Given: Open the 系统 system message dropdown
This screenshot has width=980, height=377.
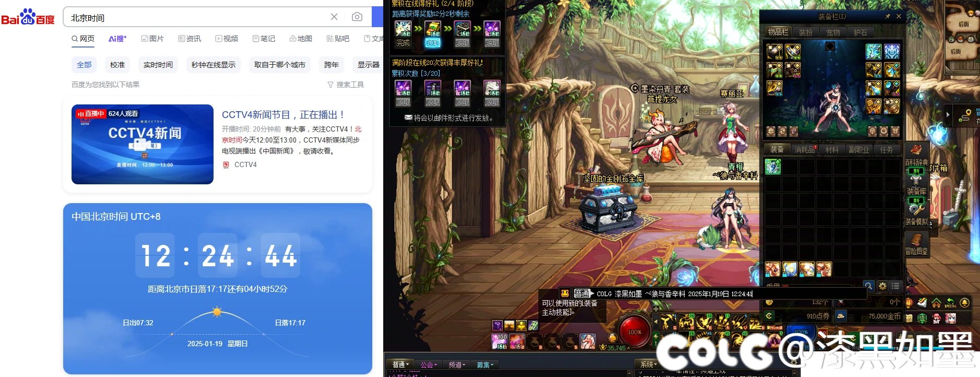Looking at the screenshot, I should pyautogui.click(x=648, y=364).
